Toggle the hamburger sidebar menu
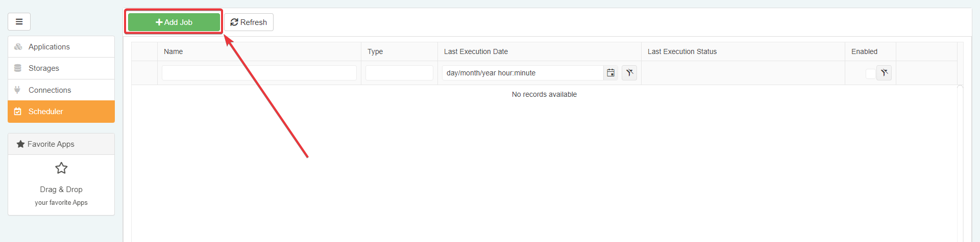 tap(19, 22)
